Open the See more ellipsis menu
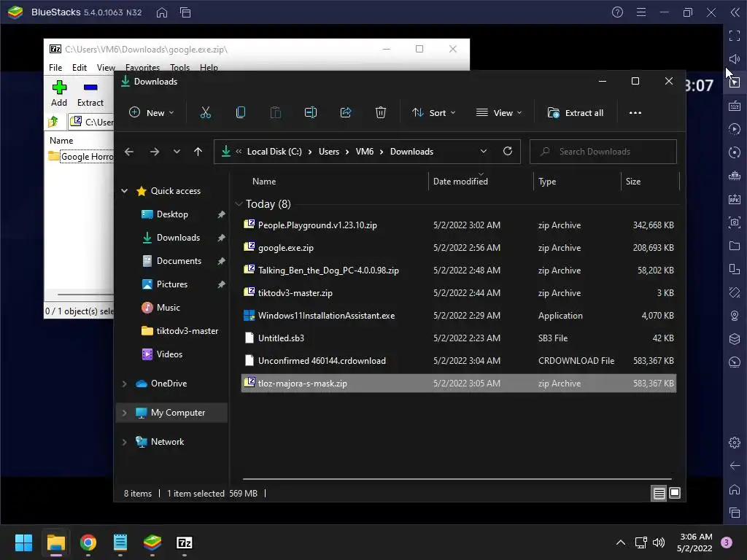The image size is (747, 560). [x=635, y=113]
